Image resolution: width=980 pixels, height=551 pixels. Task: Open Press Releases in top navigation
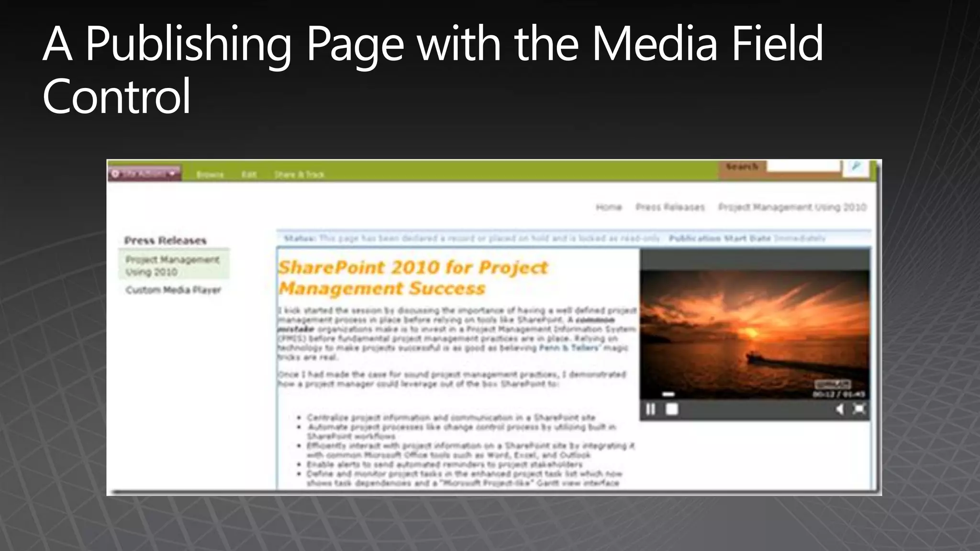(x=670, y=207)
